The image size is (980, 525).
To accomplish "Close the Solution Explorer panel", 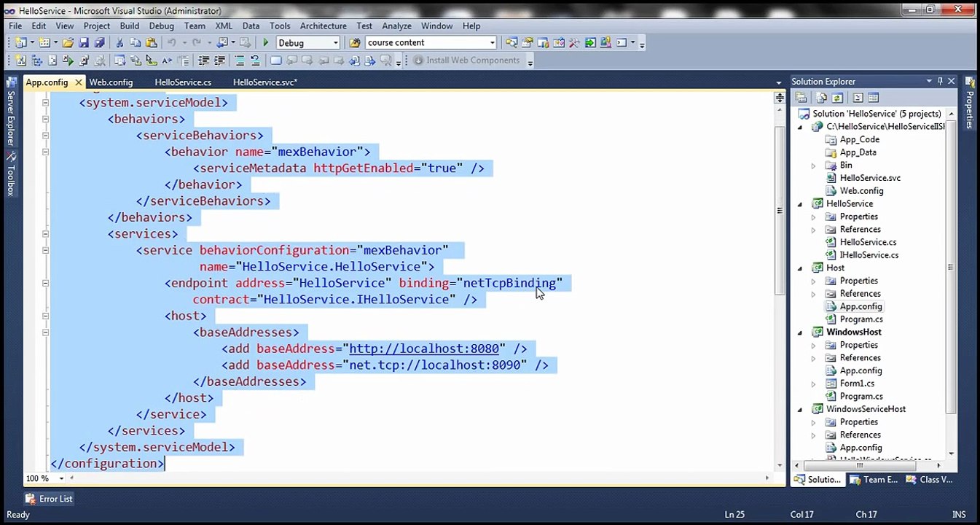I will 952,82.
